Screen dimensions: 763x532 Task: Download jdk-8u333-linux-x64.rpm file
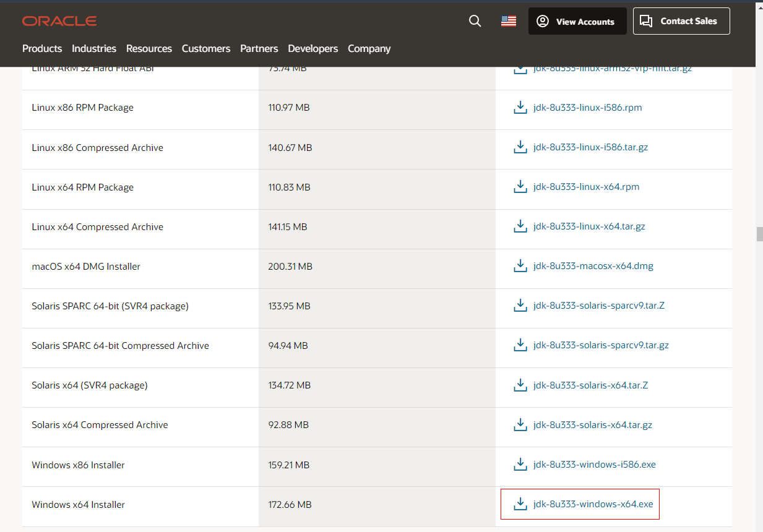pos(586,187)
